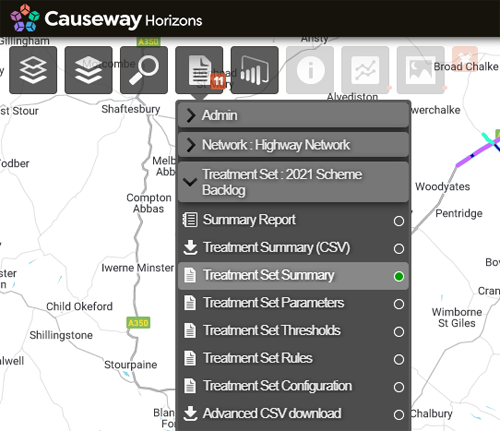Click the Pentridge map label
This screenshot has height=431, width=500.
click(459, 213)
